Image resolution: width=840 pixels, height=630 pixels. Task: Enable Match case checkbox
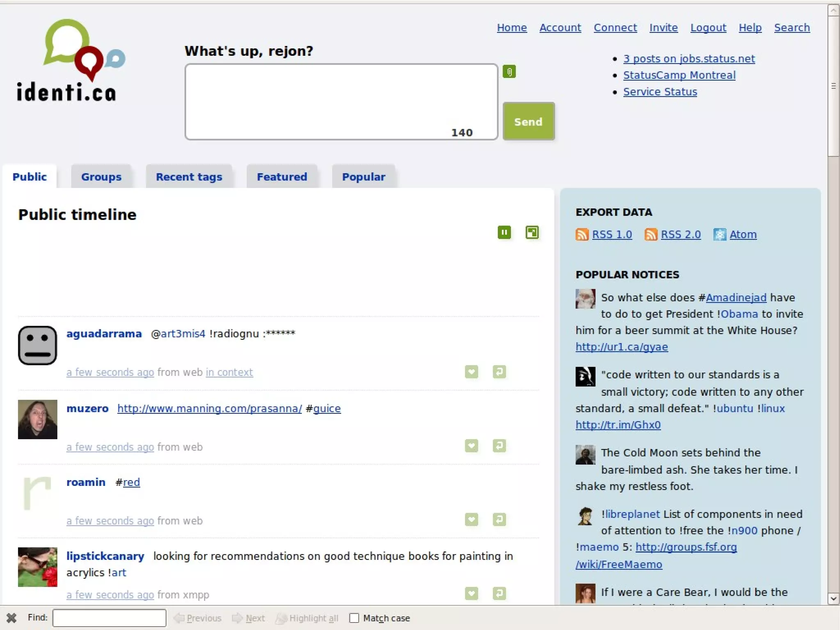(354, 618)
